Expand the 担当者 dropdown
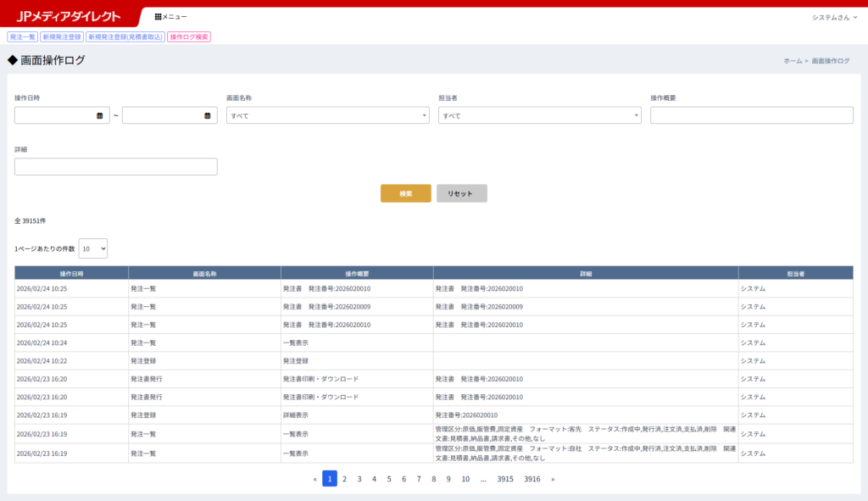The height and width of the screenshot is (501, 868). (539, 115)
